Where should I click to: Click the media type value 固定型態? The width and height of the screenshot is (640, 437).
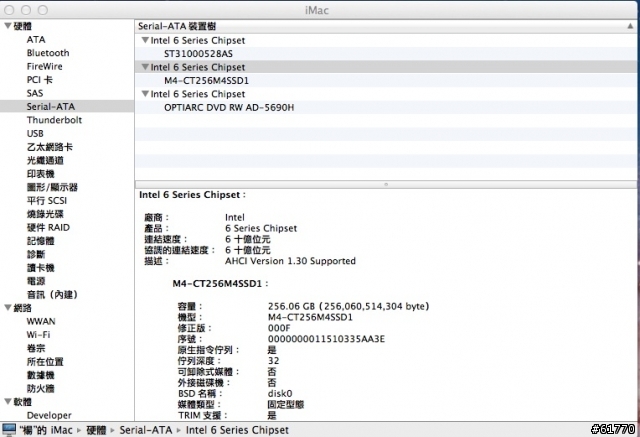click(286, 405)
